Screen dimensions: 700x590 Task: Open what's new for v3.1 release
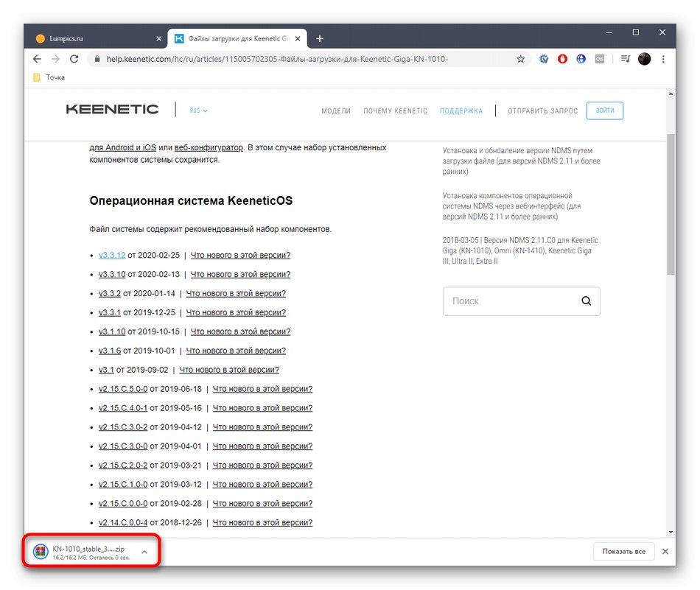click(x=229, y=370)
